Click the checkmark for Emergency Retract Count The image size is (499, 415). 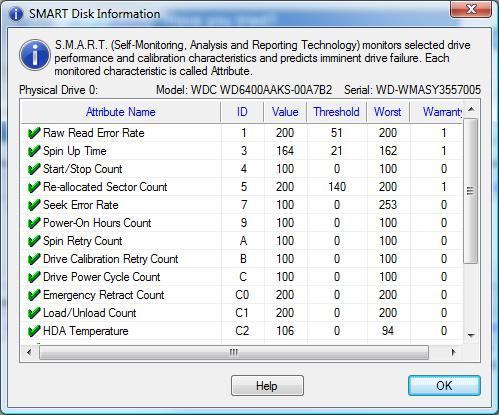click(34, 295)
